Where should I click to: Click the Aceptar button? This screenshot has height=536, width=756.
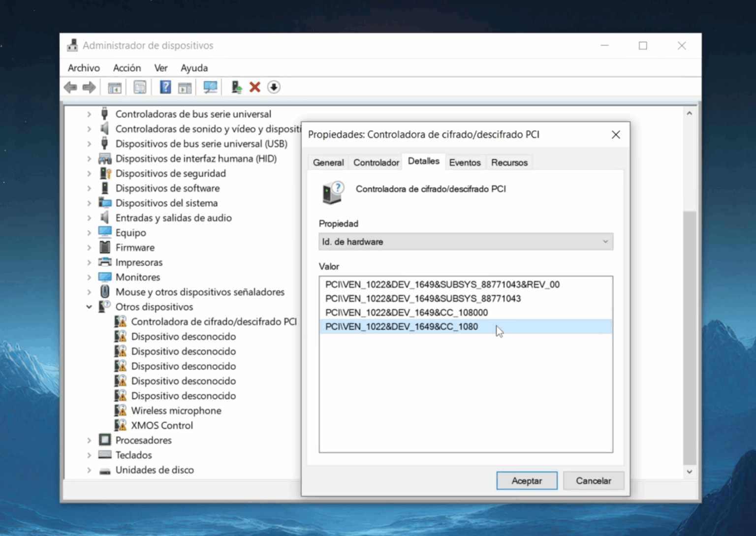[x=526, y=480]
